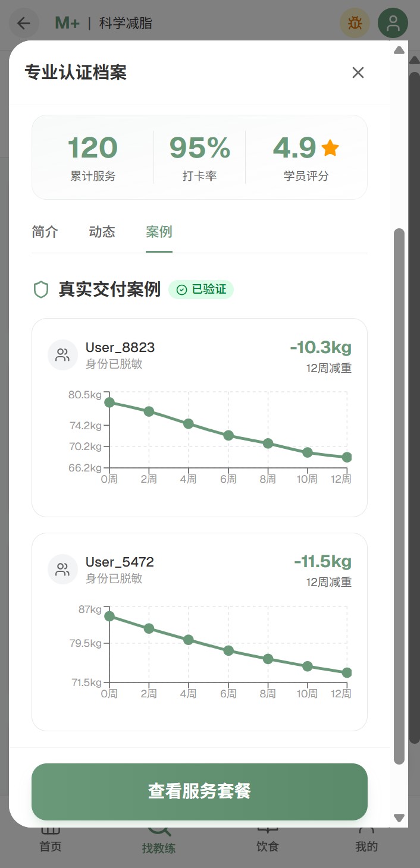Click the 已验证 verification badge
420x868 pixels.
pyautogui.click(x=201, y=290)
